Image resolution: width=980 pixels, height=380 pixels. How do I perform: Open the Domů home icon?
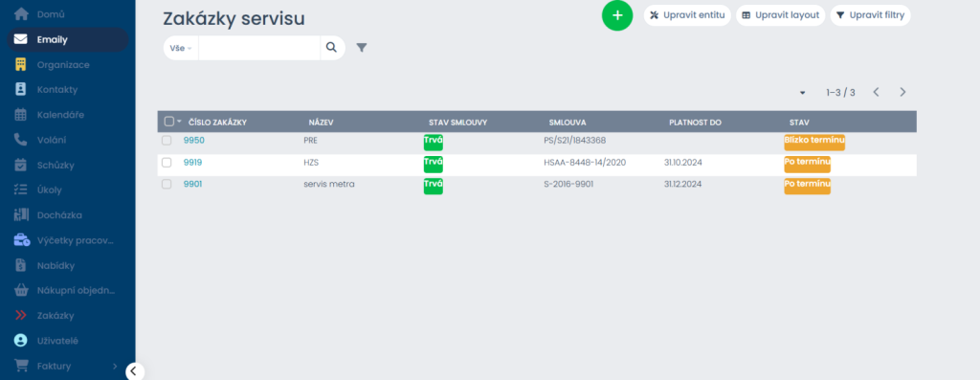21,13
